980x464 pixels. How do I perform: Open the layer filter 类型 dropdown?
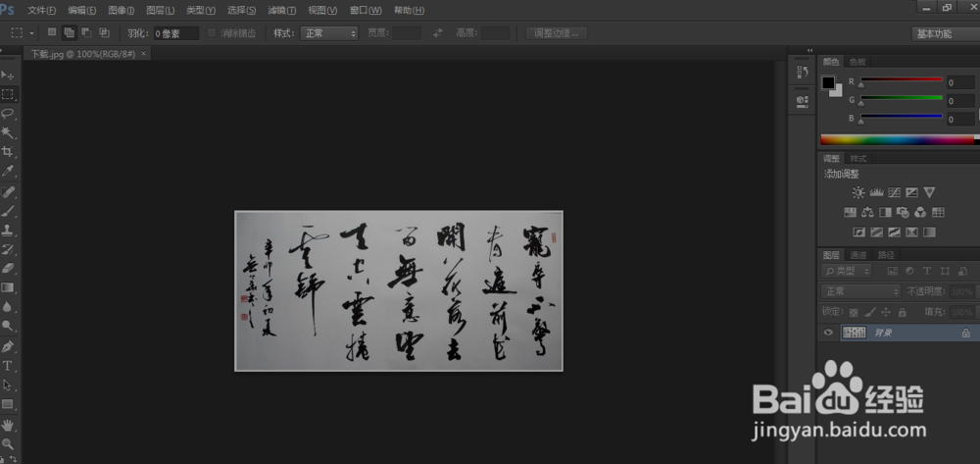tap(847, 272)
